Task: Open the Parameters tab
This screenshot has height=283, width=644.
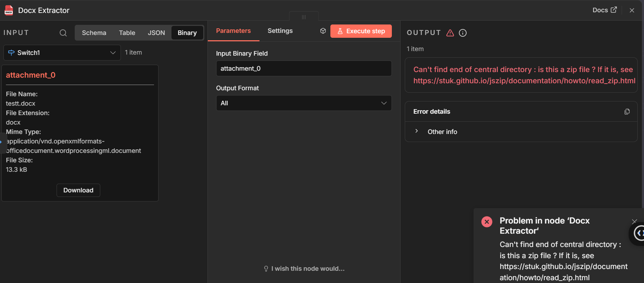Action: coord(233,31)
